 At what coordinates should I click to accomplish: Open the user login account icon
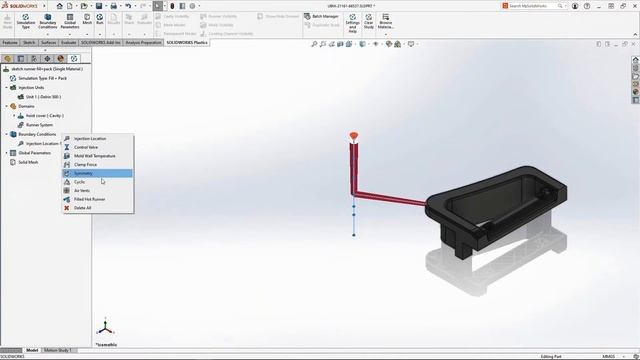pyautogui.click(x=575, y=6)
